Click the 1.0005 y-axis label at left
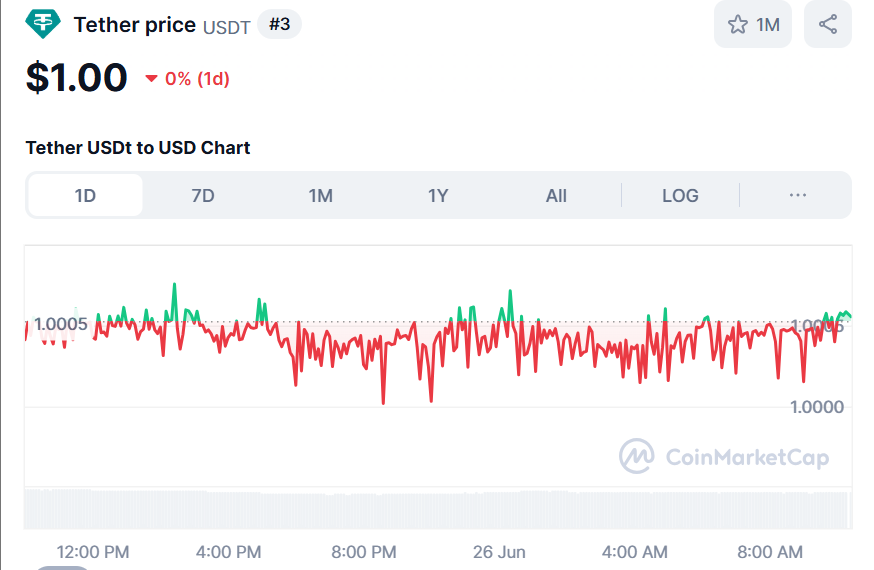Viewport: 874px width, 570px height. 60,324
